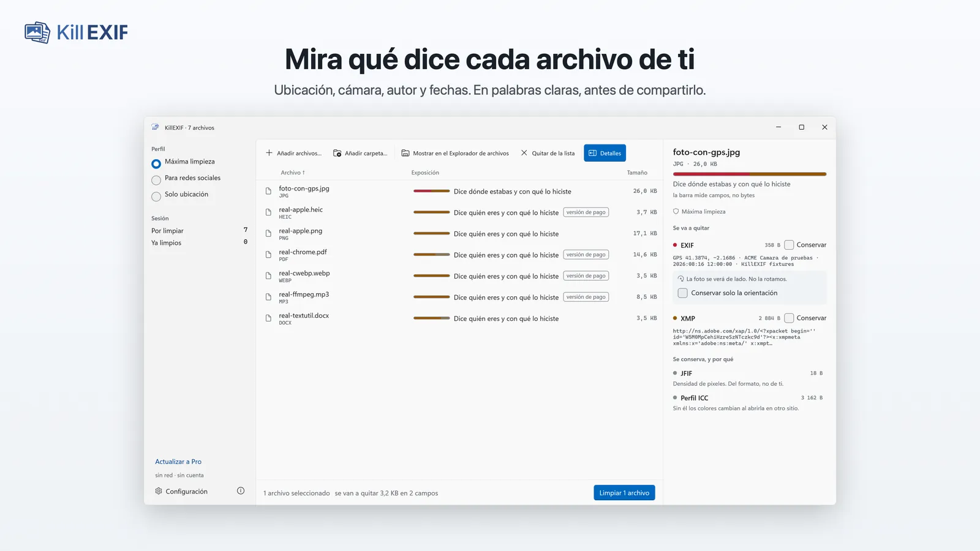This screenshot has height=551, width=980.
Task: Click the X icon of Quitar de la lista
Action: [524, 153]
